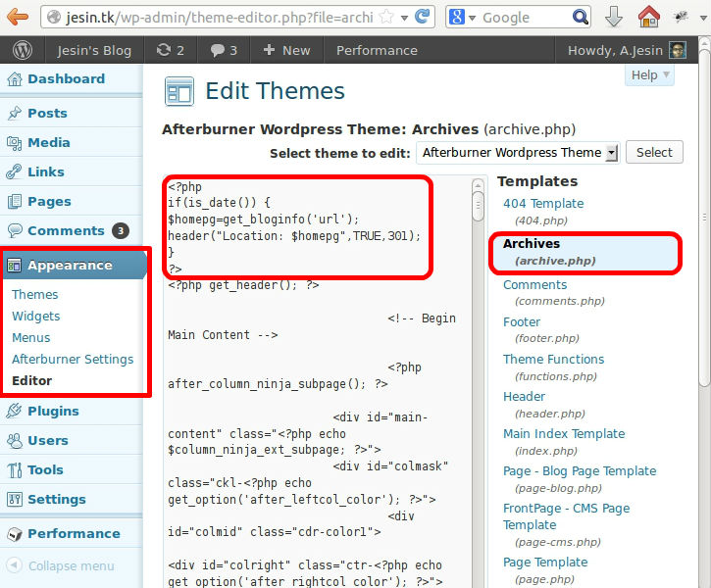Open the Widgets submenu item
Screen dimensions: 711x588
pos(36,316)
